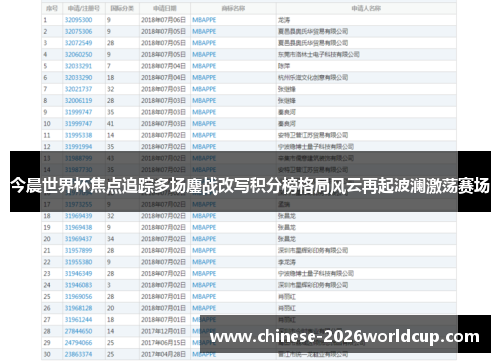
Task: Open registration number 32075306 link
Action: click(x=78, y=32)
